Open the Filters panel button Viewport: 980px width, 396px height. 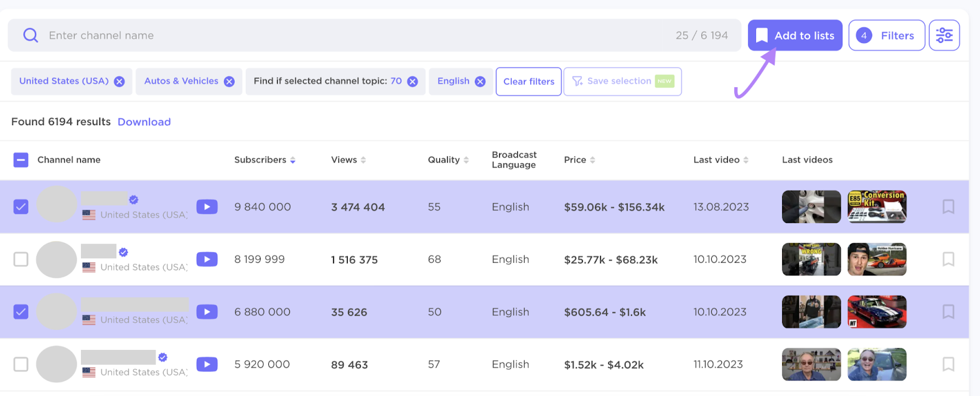click(x=886, y=35)
